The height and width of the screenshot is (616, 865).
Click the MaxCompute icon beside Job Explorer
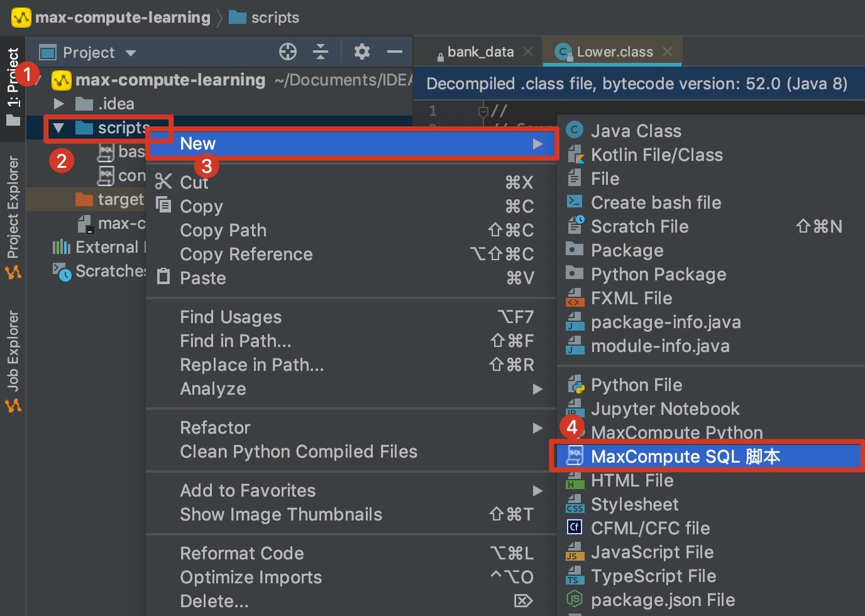[13, 405]
